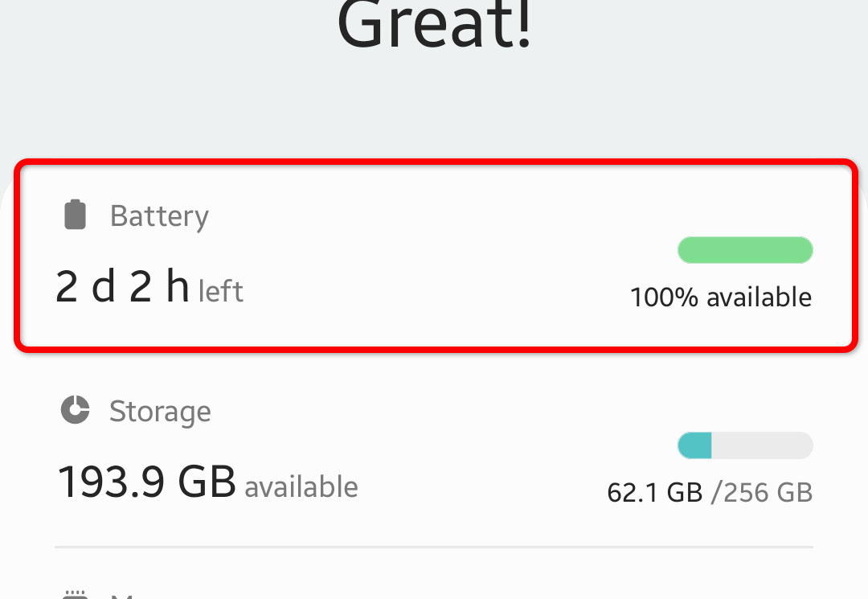Click the Battery label text
868x599 pixels.
click(158, 215)
